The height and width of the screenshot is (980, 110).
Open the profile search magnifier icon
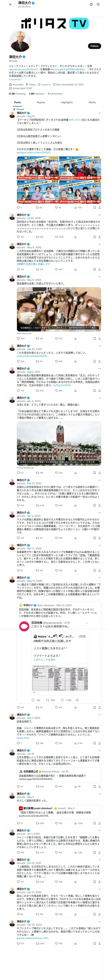pyautogui.click(x=98, y=4)
